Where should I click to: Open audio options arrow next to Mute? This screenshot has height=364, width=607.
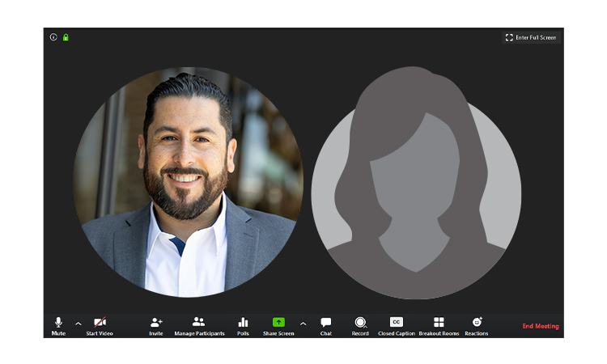point(79,324)
